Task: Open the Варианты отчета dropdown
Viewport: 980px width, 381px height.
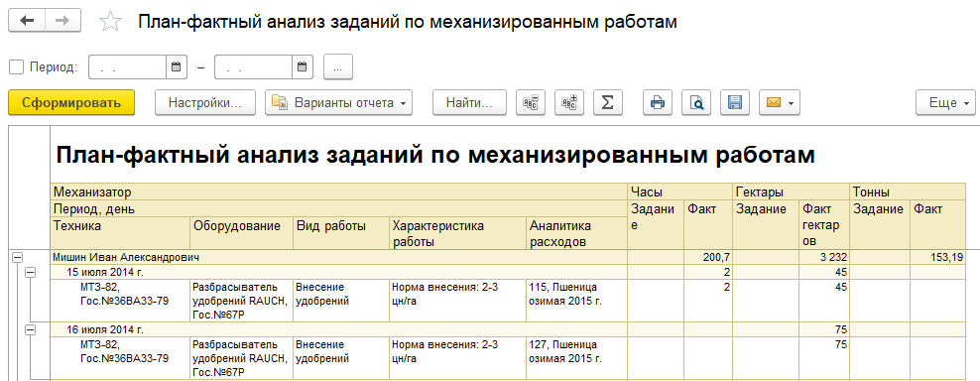Action: 339,102
